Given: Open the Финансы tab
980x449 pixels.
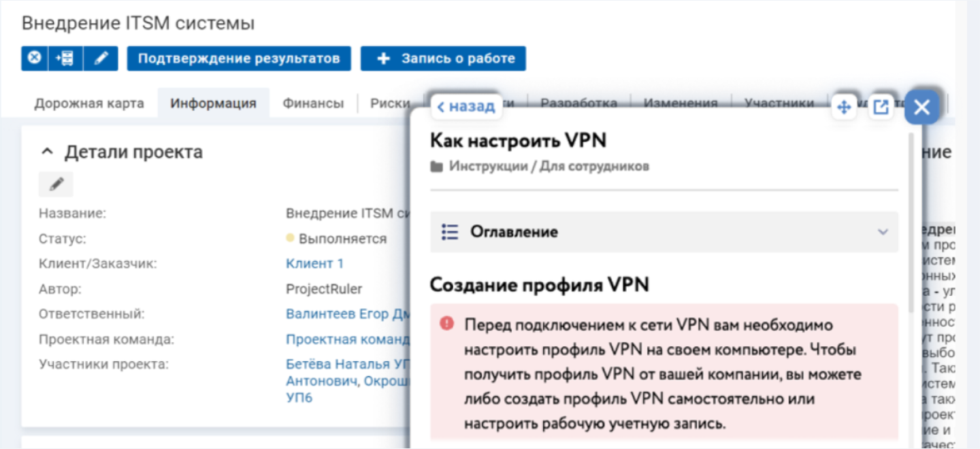Looking at the screenshot, I should pyautogui.click(x=313, y=103).
